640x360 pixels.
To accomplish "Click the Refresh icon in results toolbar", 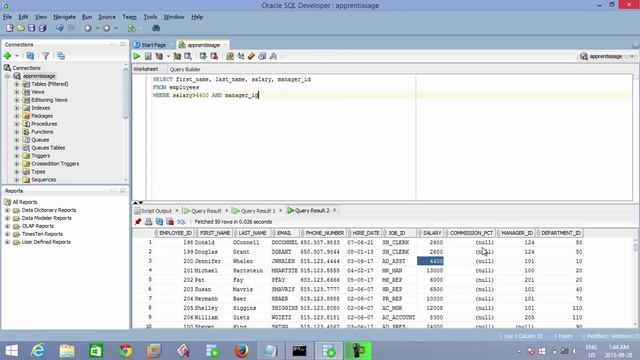I will [159, 222].
